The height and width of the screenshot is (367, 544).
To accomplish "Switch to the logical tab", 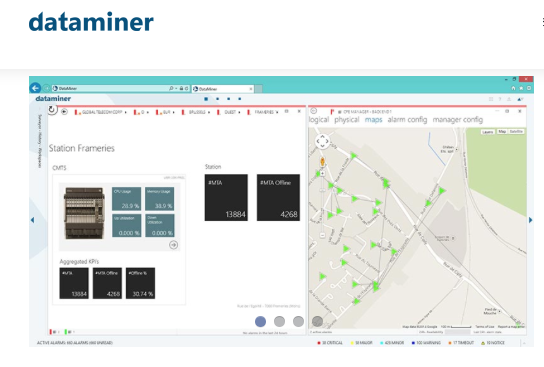I will click(319, 120).
